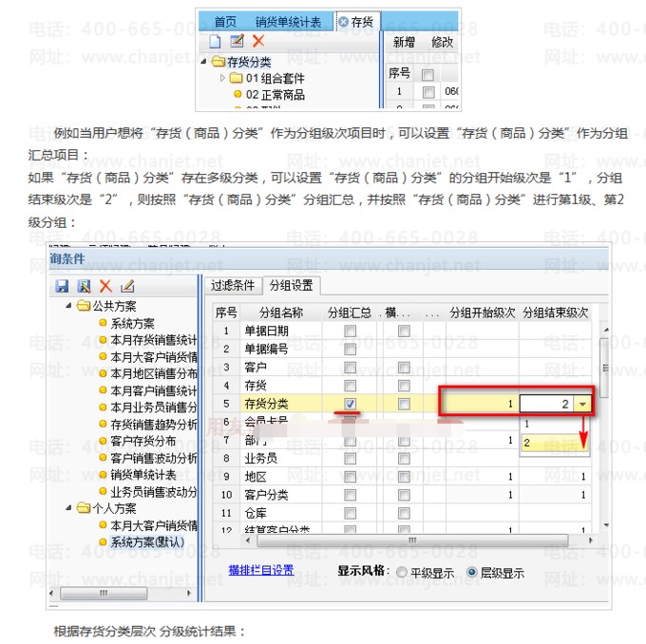This screenshot has height=644, width=646.
Task: Click the 个人方案 folder icon
Action: [84, 508]
